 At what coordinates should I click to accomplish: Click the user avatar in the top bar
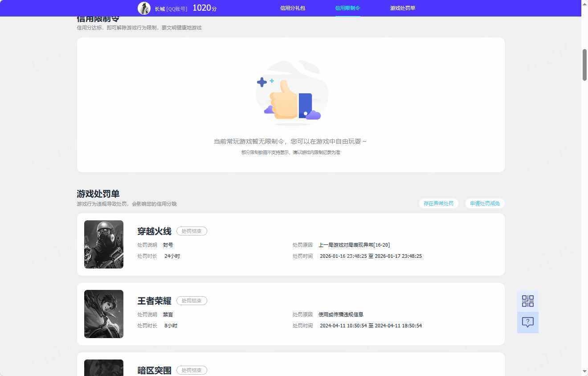point(144,8)
